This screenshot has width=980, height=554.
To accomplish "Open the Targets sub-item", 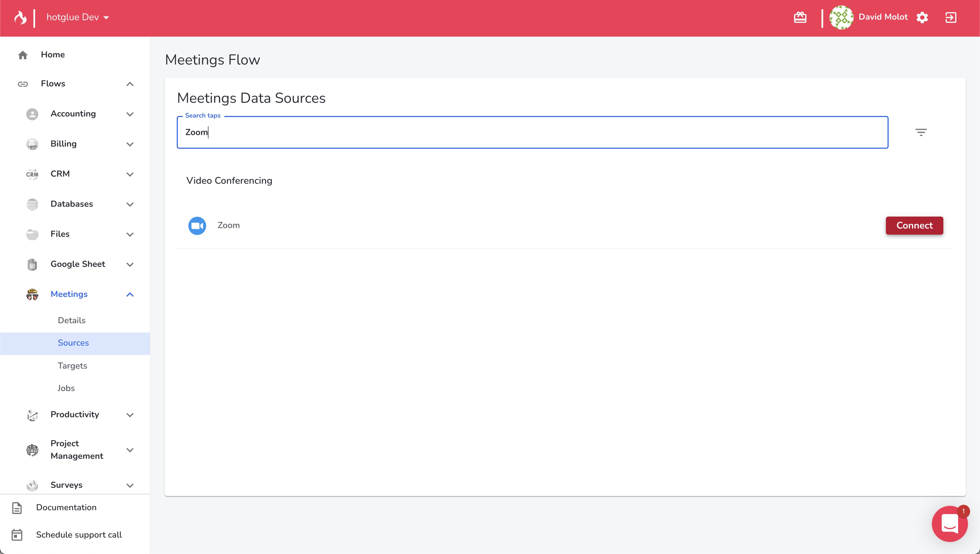I will pos(72,366).
